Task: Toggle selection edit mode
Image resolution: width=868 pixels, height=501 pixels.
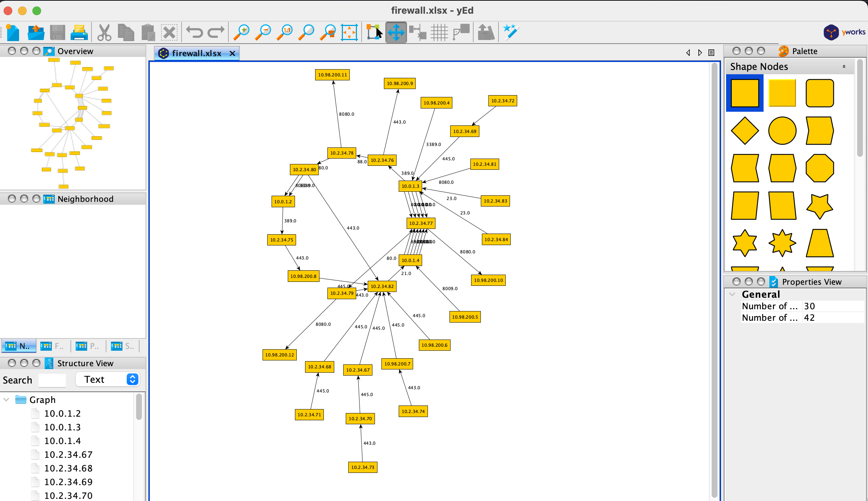Action: pos(374,32)
